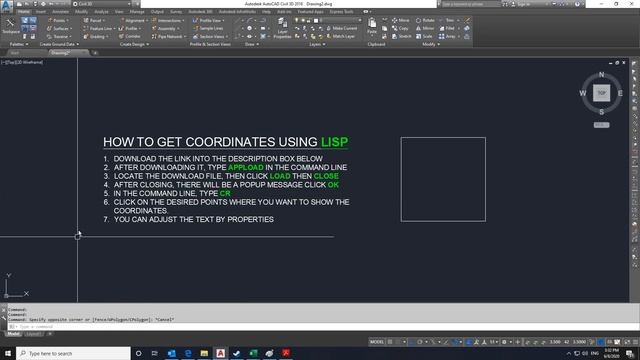Open the Assembly dropdown
The height and width of the screenshot is (360, 640).
[165, 28]
